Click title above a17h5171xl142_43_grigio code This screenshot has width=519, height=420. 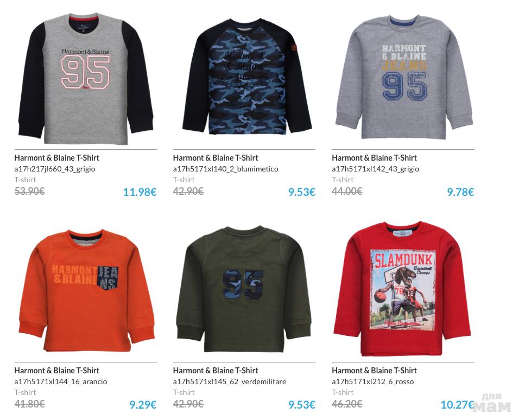[375, 157]
